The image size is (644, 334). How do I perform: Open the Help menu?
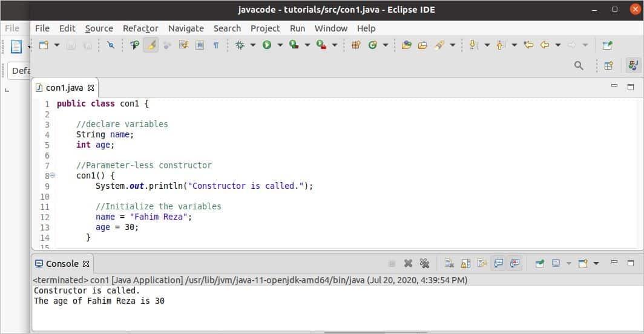tap(366, 28)
